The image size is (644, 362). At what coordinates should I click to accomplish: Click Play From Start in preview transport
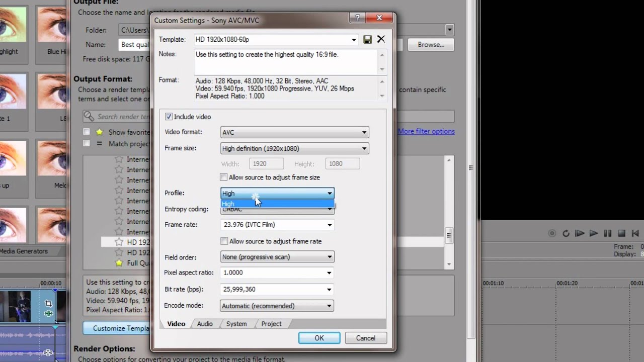coord(580,233)
